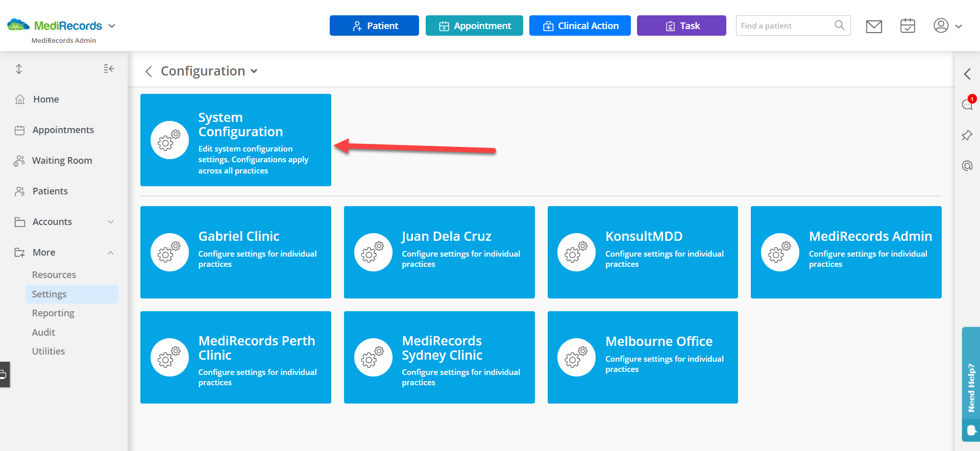Open the System Configuration tile title
This screenshot has height=451, width=980.
pos(240,124)
